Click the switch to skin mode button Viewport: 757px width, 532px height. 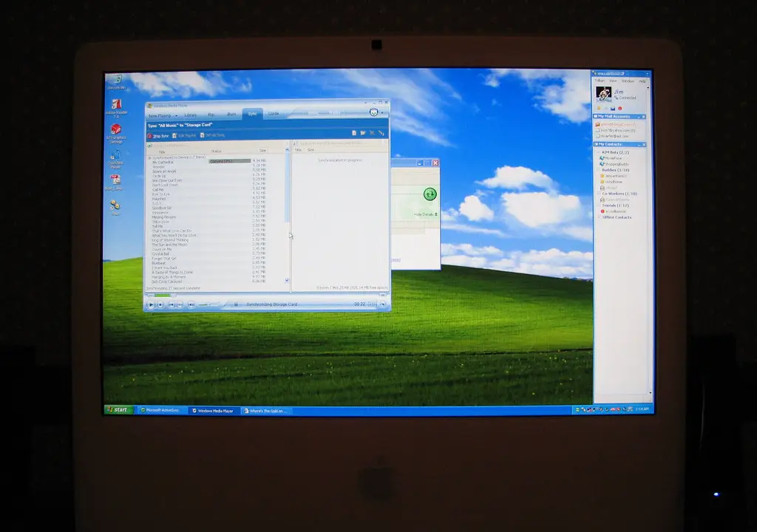pos(382,304)
